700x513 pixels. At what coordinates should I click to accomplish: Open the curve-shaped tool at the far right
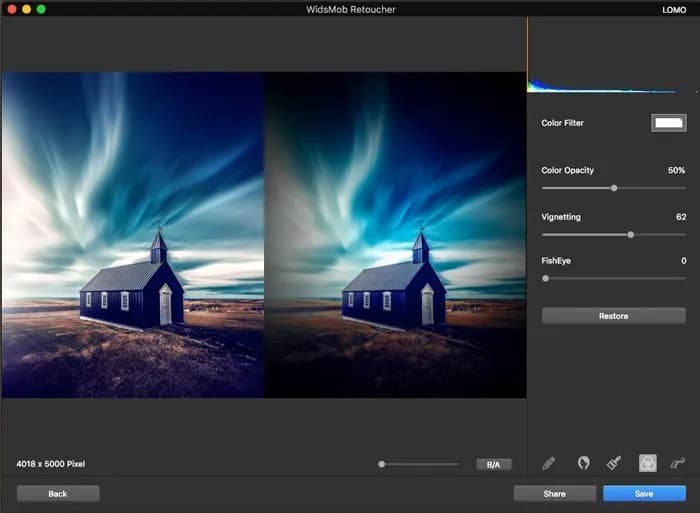coord(678,463)
